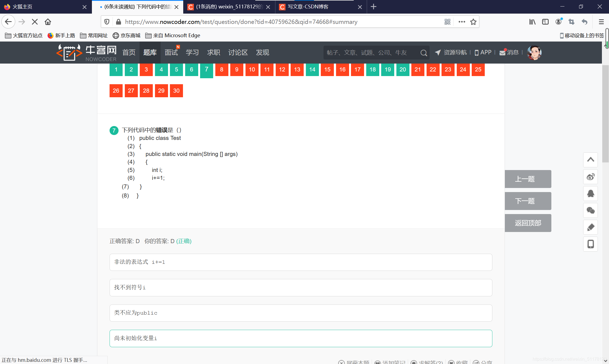Open the feedback pencil icon
Image resolution: width=609 pixels, height=364 pixels.
click(x=591, y=227)
